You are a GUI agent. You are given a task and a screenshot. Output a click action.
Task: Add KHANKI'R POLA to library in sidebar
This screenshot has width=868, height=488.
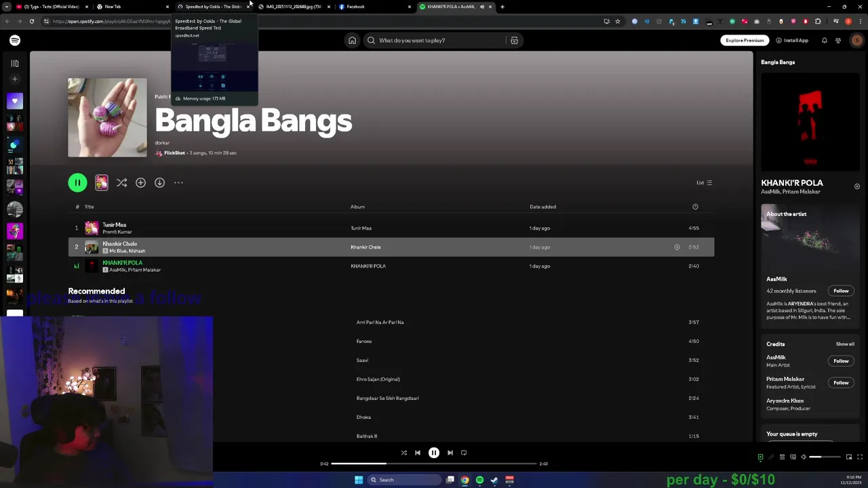tap(857, 186)
